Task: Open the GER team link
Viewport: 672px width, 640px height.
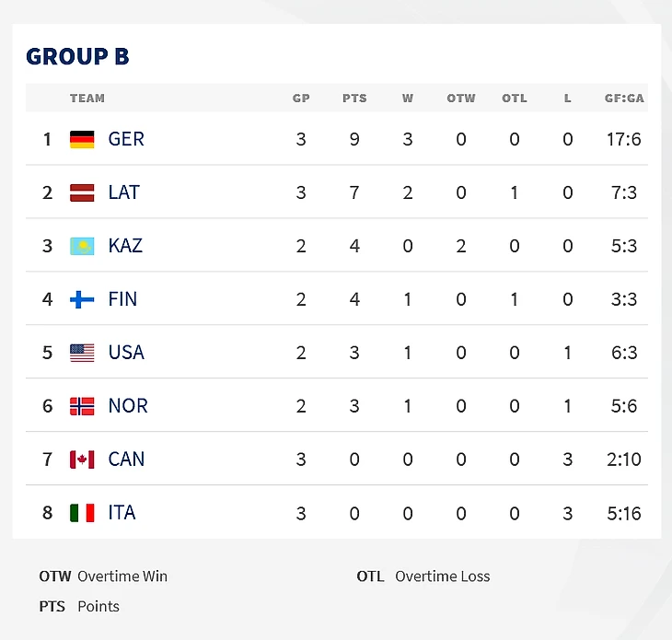Action: pos(126,139)
